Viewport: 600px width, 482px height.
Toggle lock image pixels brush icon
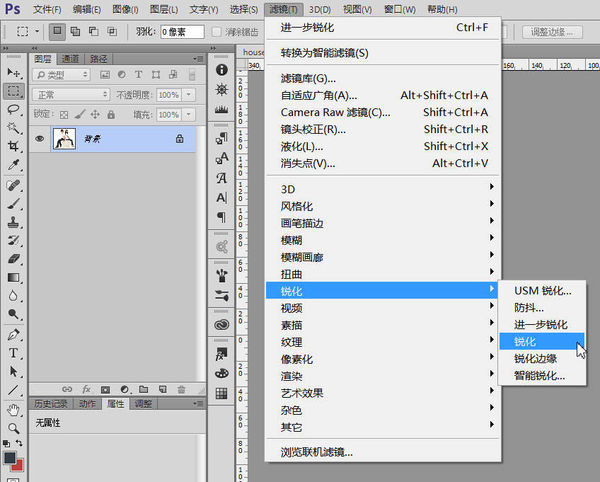coord(80,114)
